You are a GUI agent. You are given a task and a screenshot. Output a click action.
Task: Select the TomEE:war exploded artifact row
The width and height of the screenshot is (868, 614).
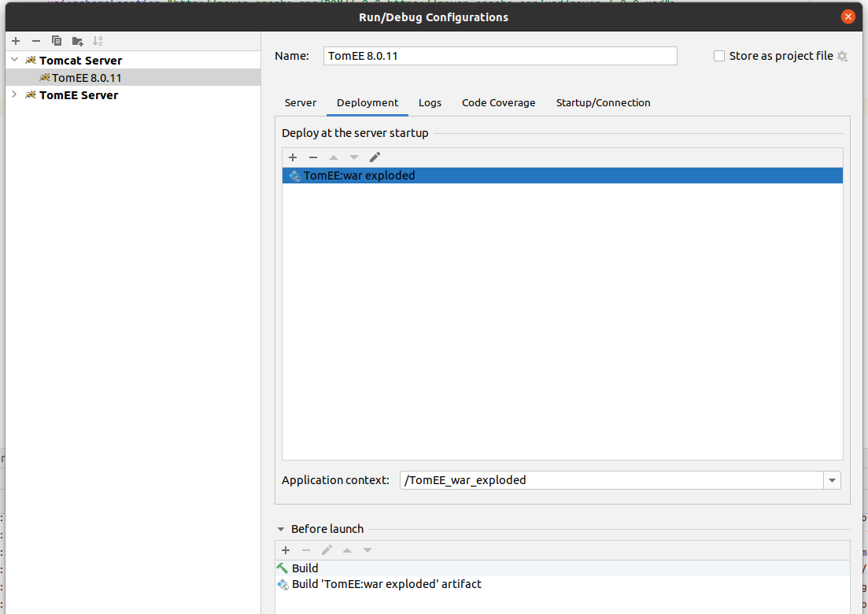click(x=563, y=176)
